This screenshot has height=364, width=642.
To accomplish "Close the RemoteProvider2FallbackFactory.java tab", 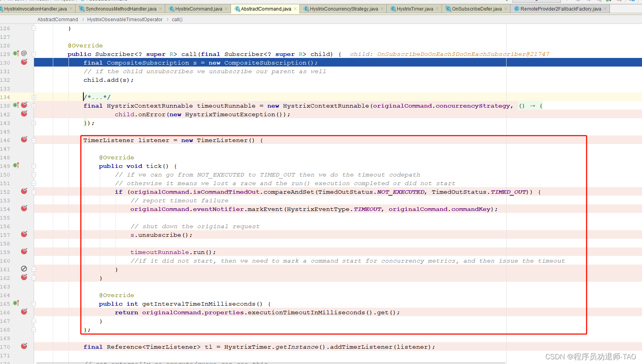I will (605, 9).
